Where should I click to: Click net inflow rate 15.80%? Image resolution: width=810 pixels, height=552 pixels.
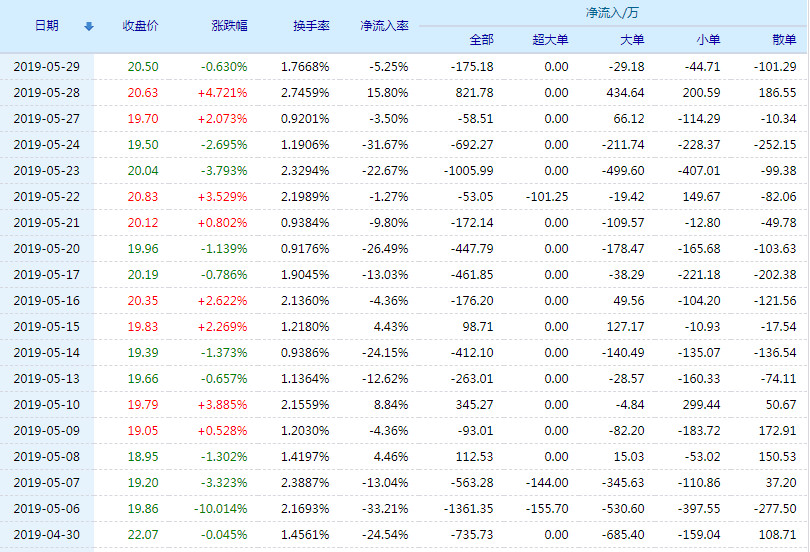click(387, 92)
